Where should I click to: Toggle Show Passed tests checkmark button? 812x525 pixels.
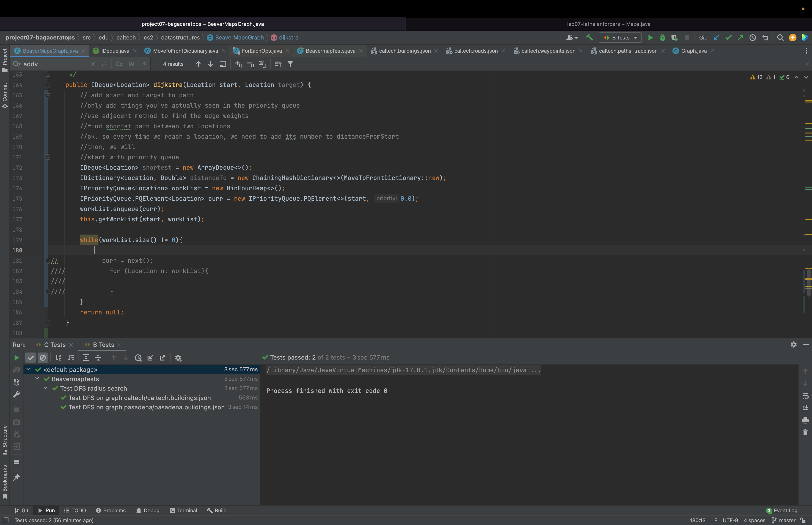(x=30, y=358)
